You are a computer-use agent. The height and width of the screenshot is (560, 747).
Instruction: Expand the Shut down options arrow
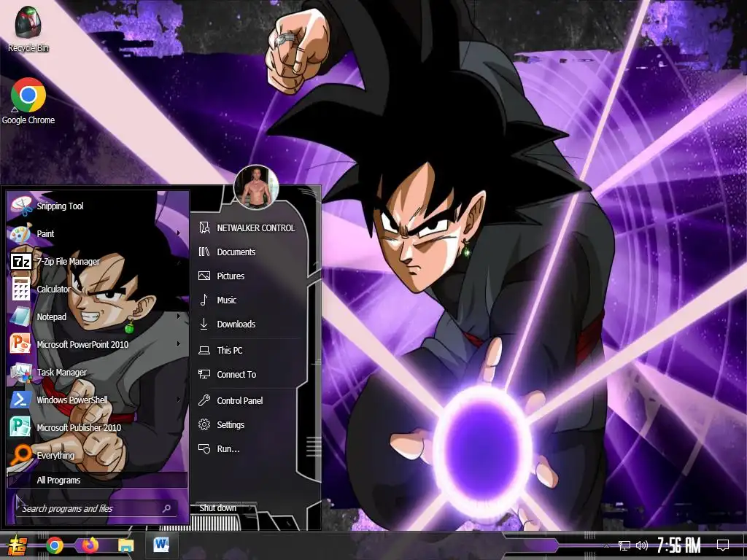pos(250,508)
